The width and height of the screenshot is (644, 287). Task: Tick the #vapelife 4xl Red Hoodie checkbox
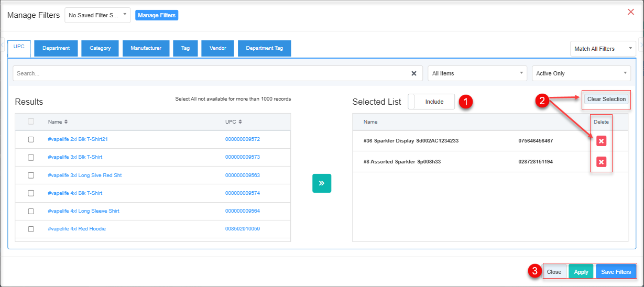pos(31,229)
